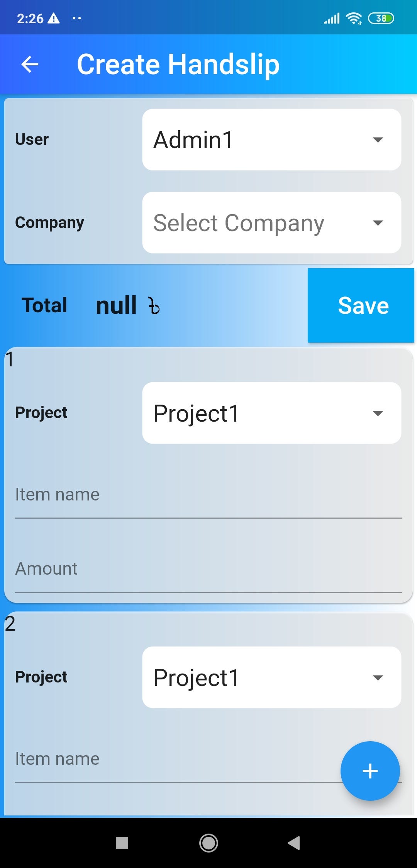Screen dimensions: 417x868
Task: Click the cellular signal strength icon
Action: point(331,17)
